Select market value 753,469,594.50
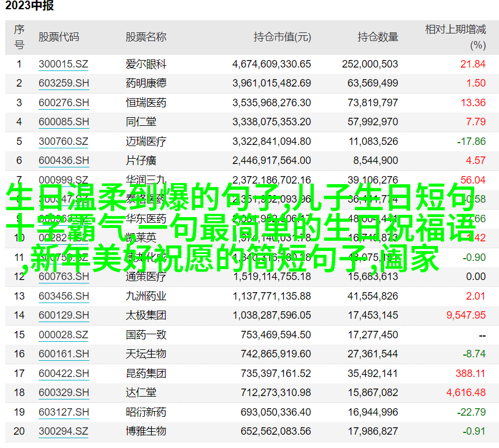 tap(276, 335)
